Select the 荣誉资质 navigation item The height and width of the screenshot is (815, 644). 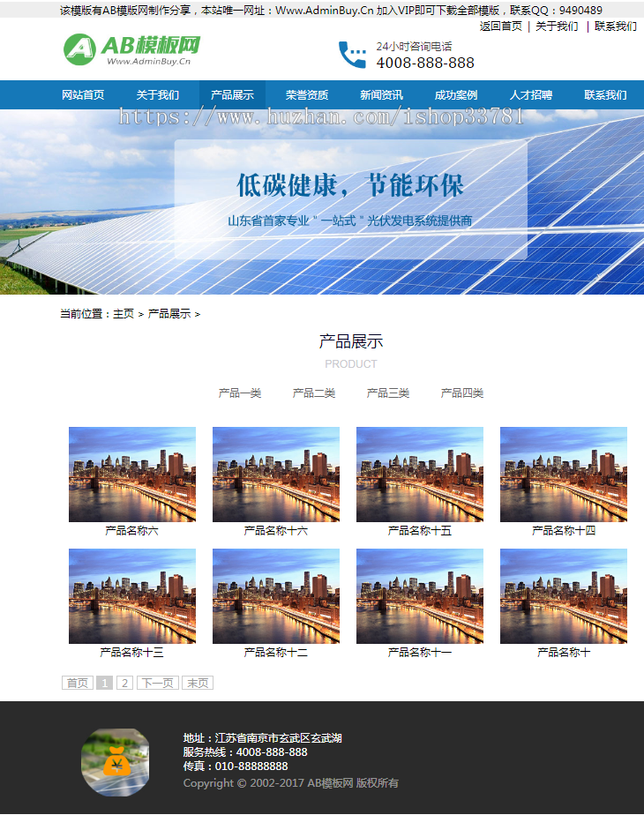[x=307, y=95]
